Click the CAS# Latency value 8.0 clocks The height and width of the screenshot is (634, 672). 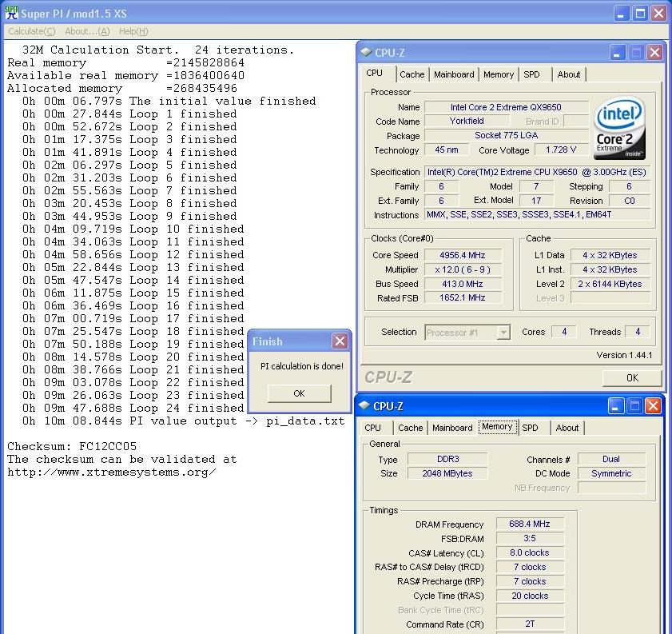pos(530,552)
